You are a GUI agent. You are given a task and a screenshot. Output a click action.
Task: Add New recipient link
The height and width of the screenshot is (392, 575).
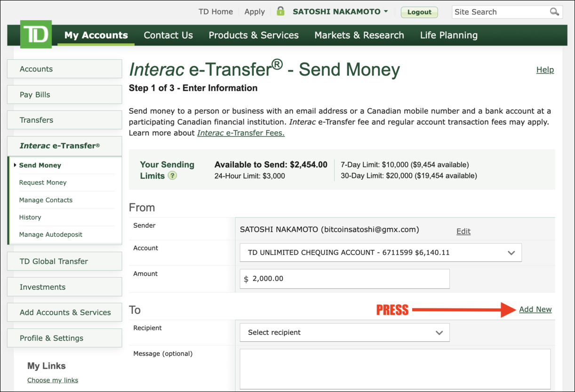[x=535, y=309]
